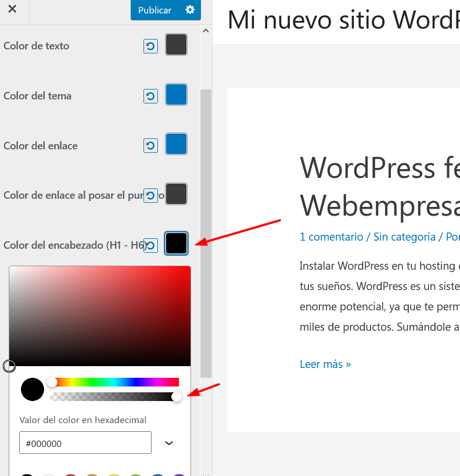Click the rainbow hue slider handle
Viewport: 460px width, 476px height.
[x=52, y=382]
